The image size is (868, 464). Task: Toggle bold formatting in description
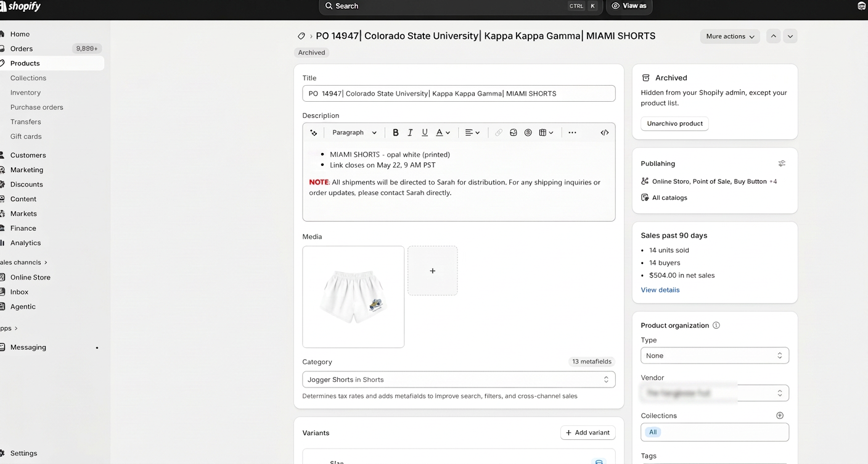pyautogui.click(x=396, y=133)
